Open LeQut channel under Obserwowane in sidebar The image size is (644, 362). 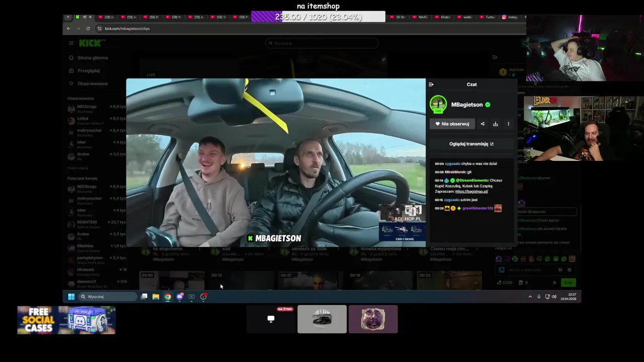[x=97, y=121]
